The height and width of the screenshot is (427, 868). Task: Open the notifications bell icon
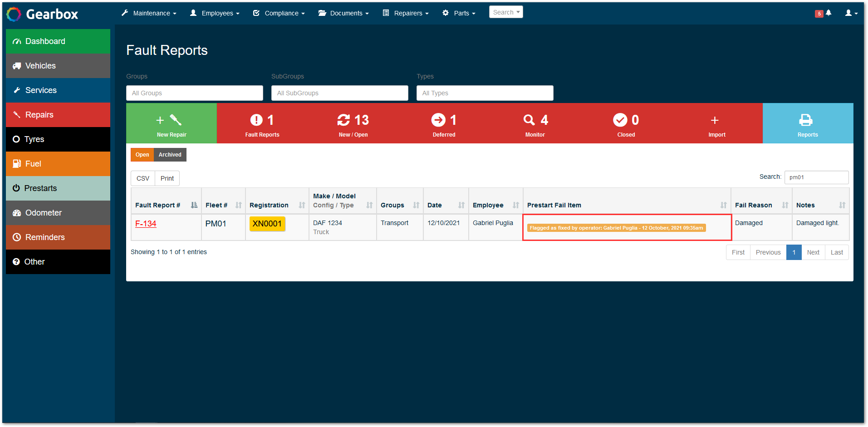coord(828,13)
